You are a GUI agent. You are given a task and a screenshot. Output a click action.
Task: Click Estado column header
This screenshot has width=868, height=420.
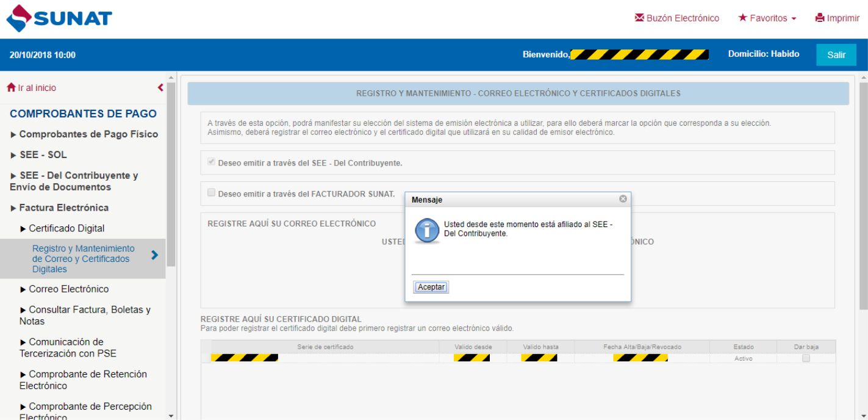point(743,347)
